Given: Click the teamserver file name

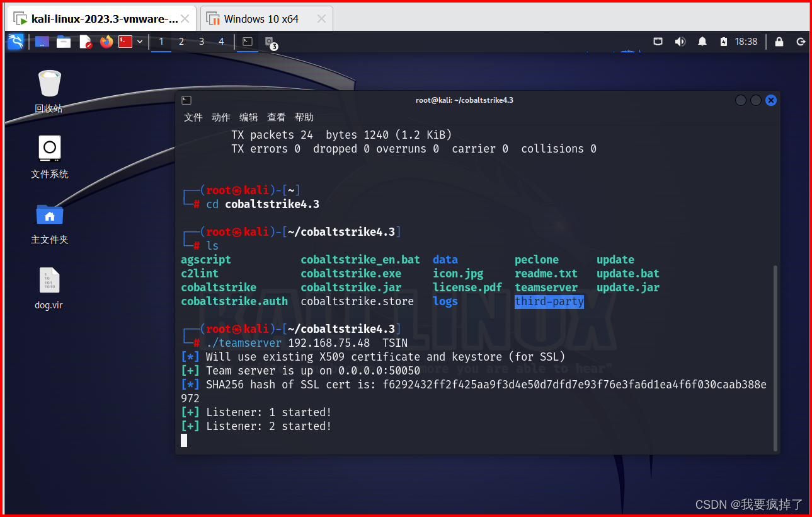Looking at the screenshot, I should (x=546, y=288).
